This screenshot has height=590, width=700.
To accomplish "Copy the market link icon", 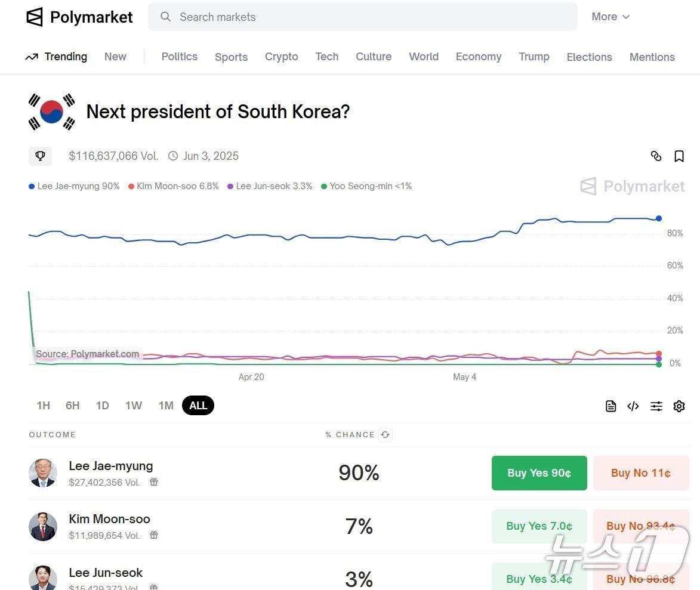I will pos(656,156).
